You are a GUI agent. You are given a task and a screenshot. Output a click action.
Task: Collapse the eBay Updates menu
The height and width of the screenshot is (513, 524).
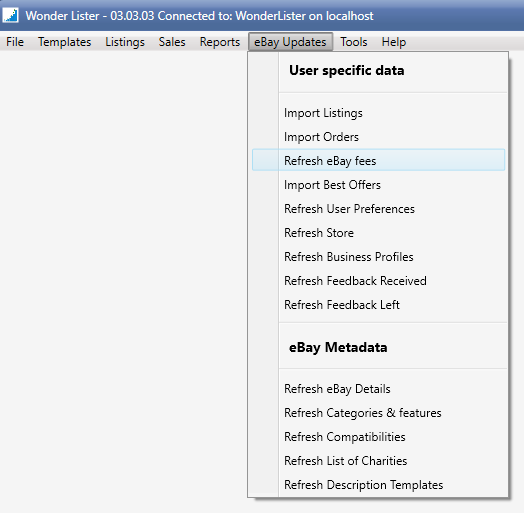290,42
